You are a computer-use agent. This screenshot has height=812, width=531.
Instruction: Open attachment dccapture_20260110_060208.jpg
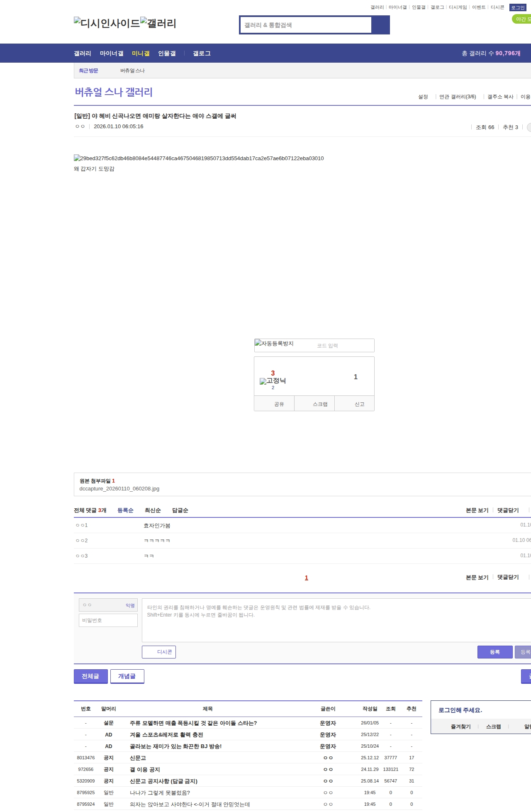click(x=119, y=489)
